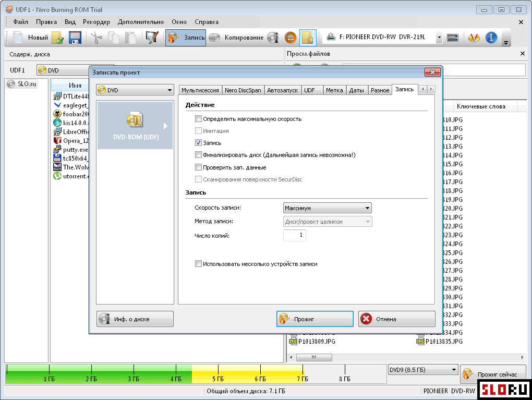Open the Метка tab
The height and width of the screenshot is (400, 532).
[334, 90]
